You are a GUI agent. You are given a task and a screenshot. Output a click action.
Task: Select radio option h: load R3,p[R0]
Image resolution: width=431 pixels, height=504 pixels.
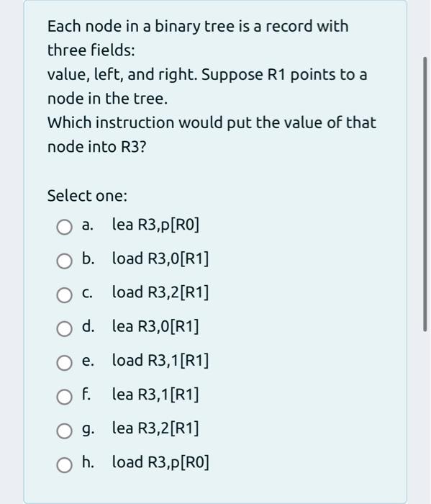(x=64, y=465)
